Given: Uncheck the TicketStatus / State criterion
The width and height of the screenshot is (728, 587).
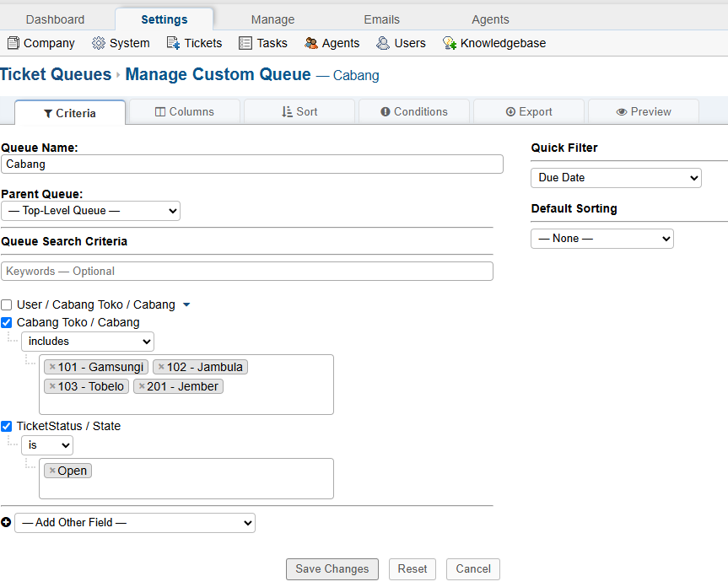Looking at the screenshot, I should click(x=7, y=426).
